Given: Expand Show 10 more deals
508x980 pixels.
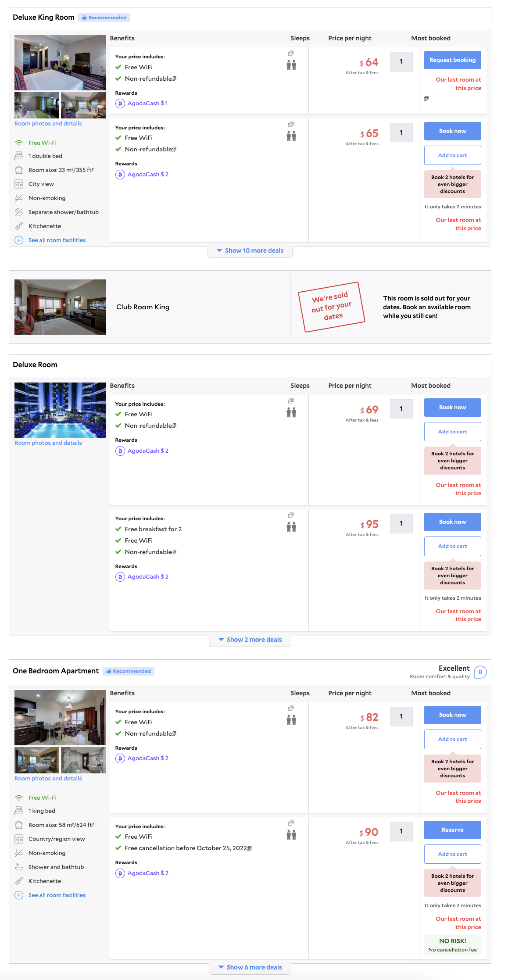Looking at the screenshot, I should [250, 250].
